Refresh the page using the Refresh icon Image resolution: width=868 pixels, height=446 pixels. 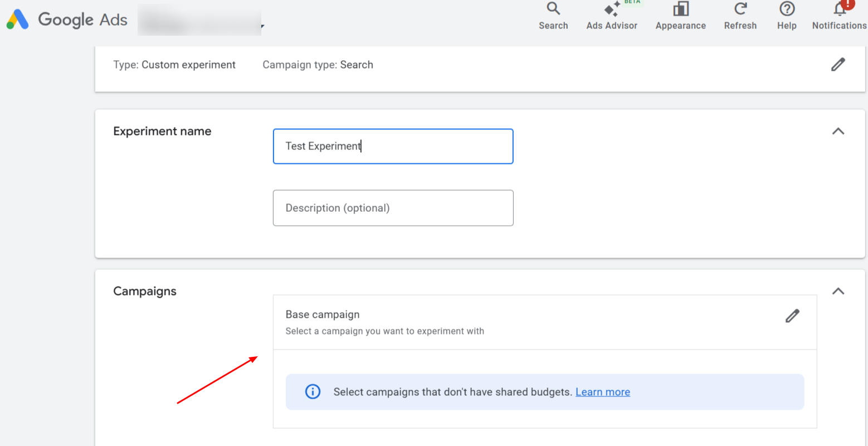click(x=740, y=9)
